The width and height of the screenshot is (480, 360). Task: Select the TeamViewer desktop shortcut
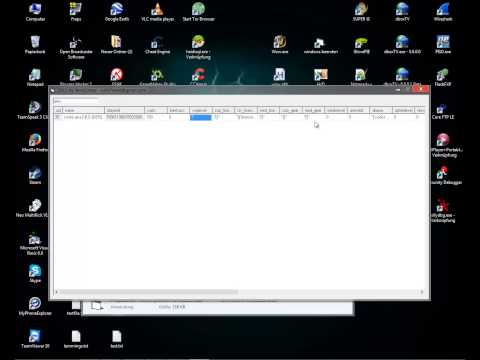pyautogui.click(x=35, y=339)
